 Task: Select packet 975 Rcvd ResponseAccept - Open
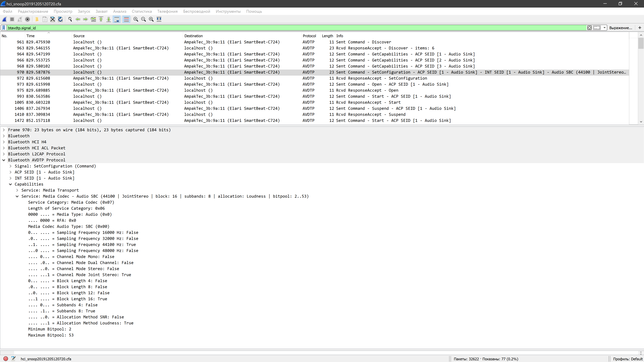point(367,90)
